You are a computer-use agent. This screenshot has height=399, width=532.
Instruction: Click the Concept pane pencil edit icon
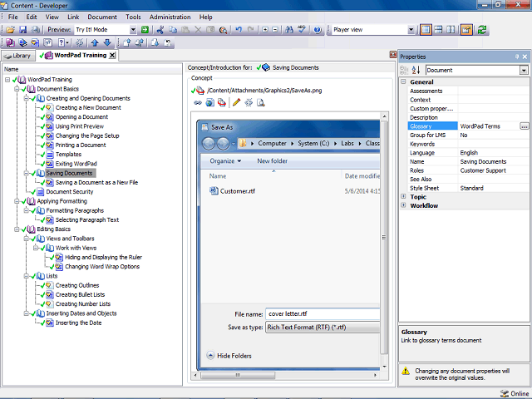[236, 102]
